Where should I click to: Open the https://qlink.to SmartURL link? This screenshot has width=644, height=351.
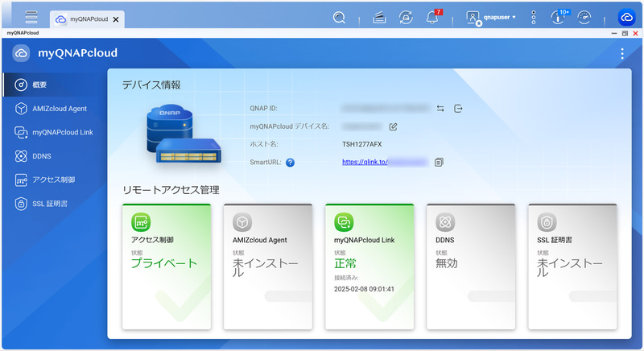365,162
